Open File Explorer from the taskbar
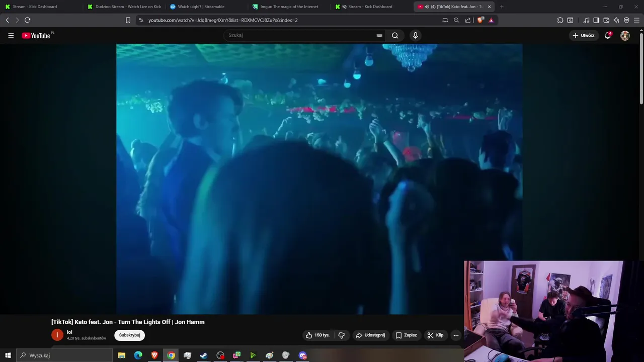Viewport: 644px width, 362px height. [x=122, y=355]
